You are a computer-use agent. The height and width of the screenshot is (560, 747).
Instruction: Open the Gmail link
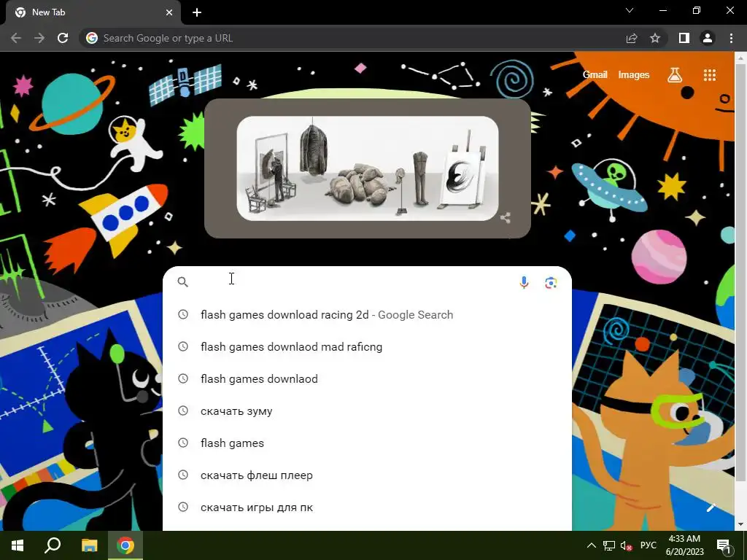(595, 75)
